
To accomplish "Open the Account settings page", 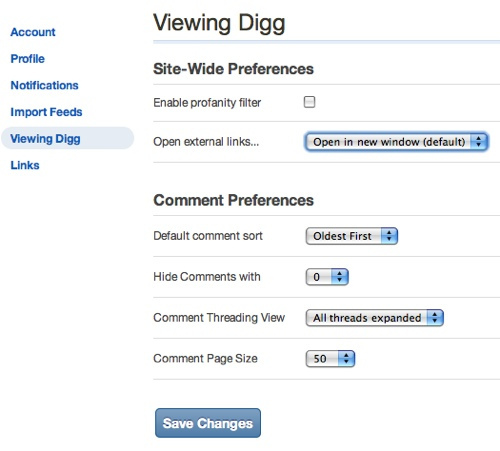I will [33, 32].
